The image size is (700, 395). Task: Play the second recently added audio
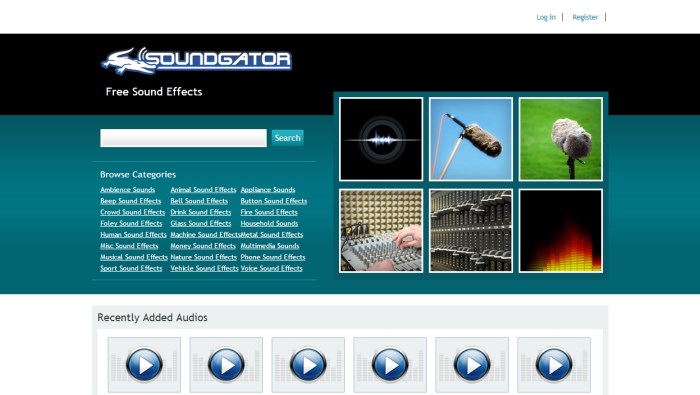[226, 365]
